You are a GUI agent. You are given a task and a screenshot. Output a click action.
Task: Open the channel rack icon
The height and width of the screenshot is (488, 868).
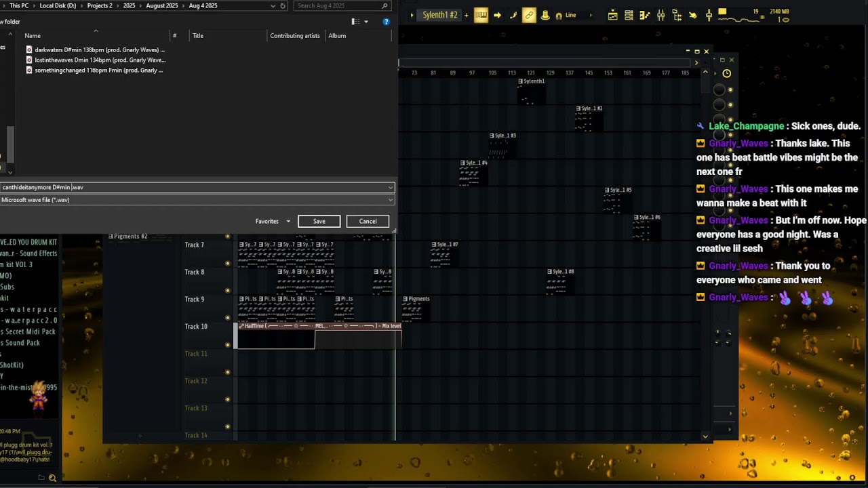(629, 15)
